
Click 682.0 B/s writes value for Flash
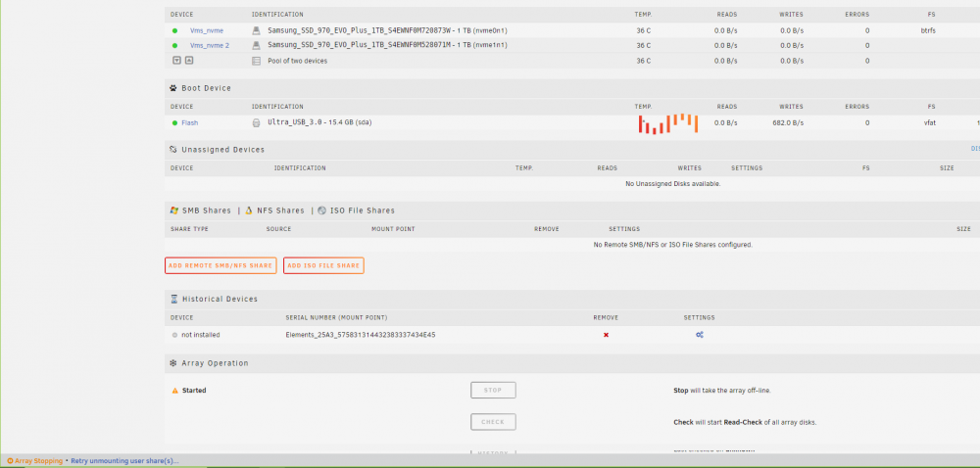click(x=788, y=123)
